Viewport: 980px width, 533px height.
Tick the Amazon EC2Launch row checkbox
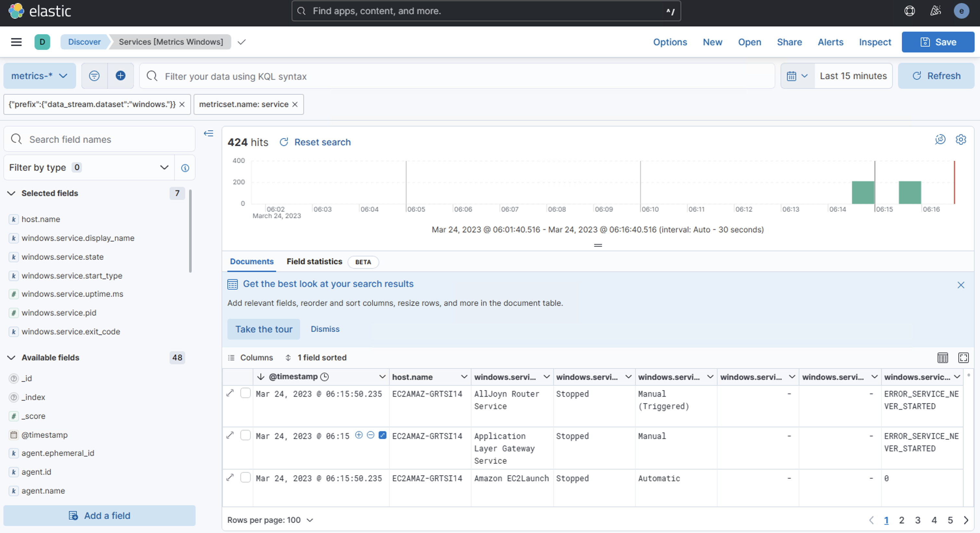245,477
